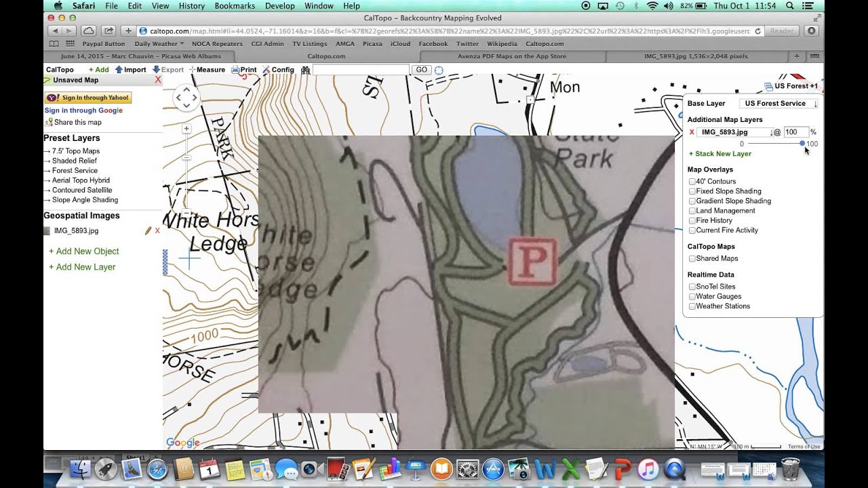Screen dimensions: 868x488
Task: Switch to Picasa Web Albums tab
Action: coord(140,56)
